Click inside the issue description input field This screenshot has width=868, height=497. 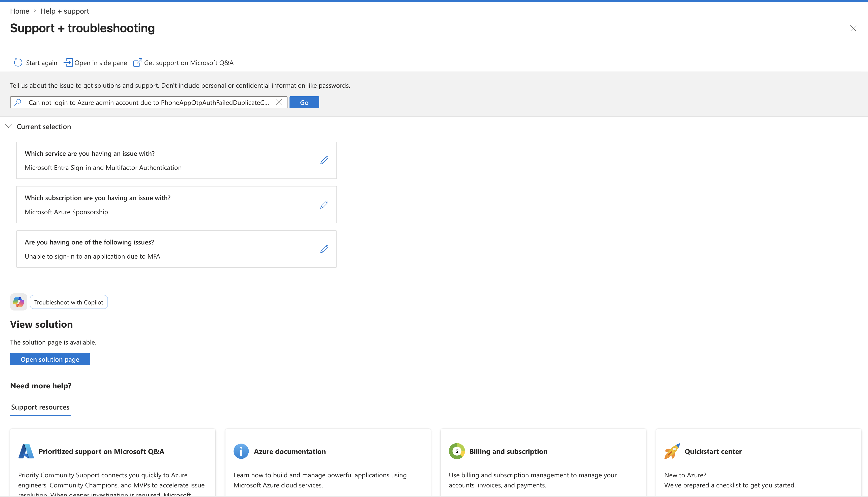[149, 102]
